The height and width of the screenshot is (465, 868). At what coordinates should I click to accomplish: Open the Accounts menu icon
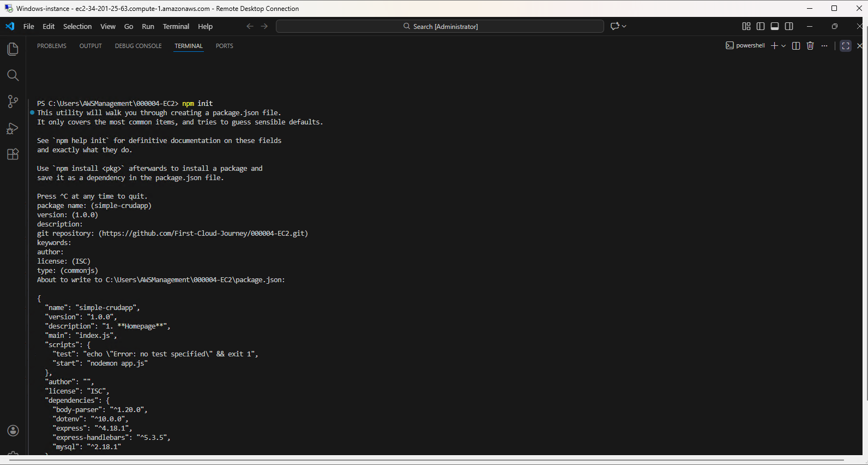[x=13, y=431]
